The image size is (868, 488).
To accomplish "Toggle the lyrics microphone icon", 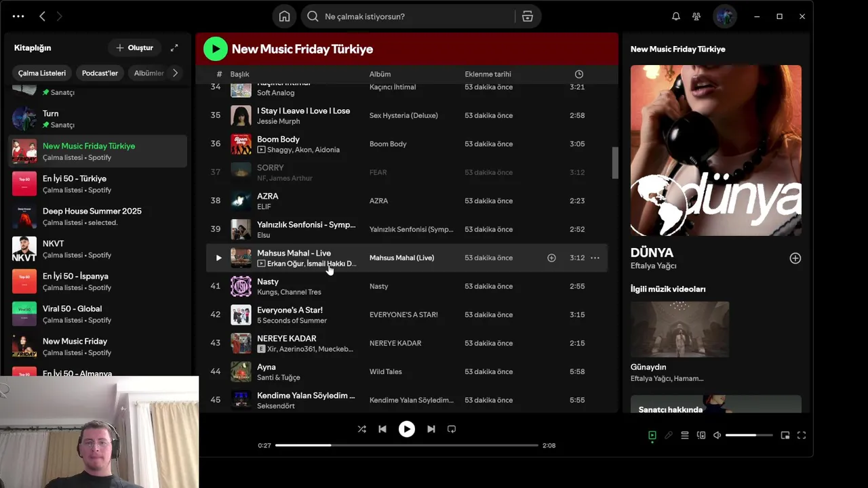I will pos(669,435).
